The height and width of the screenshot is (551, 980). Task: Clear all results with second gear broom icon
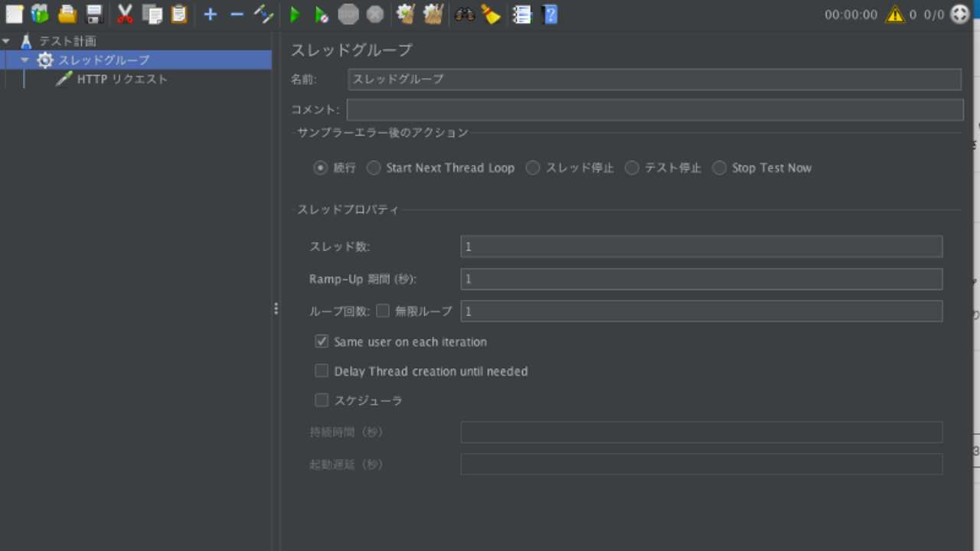point(433,14)
